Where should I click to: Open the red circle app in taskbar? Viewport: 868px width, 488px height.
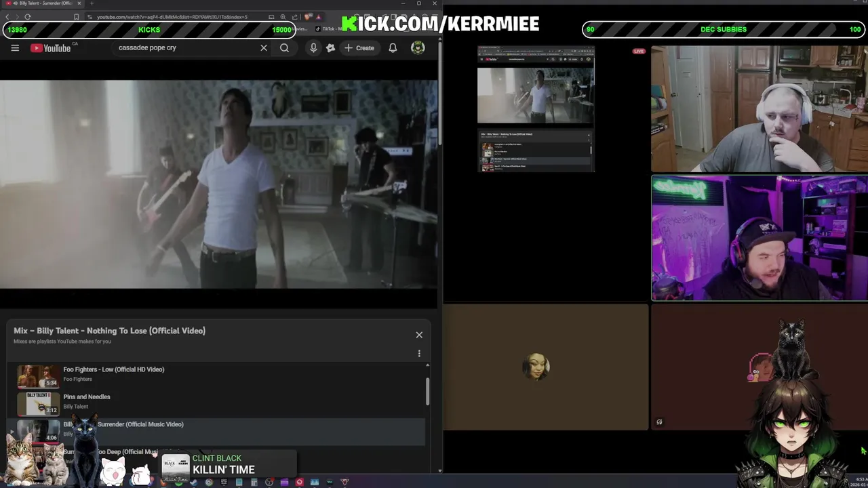tap(299, 483)
